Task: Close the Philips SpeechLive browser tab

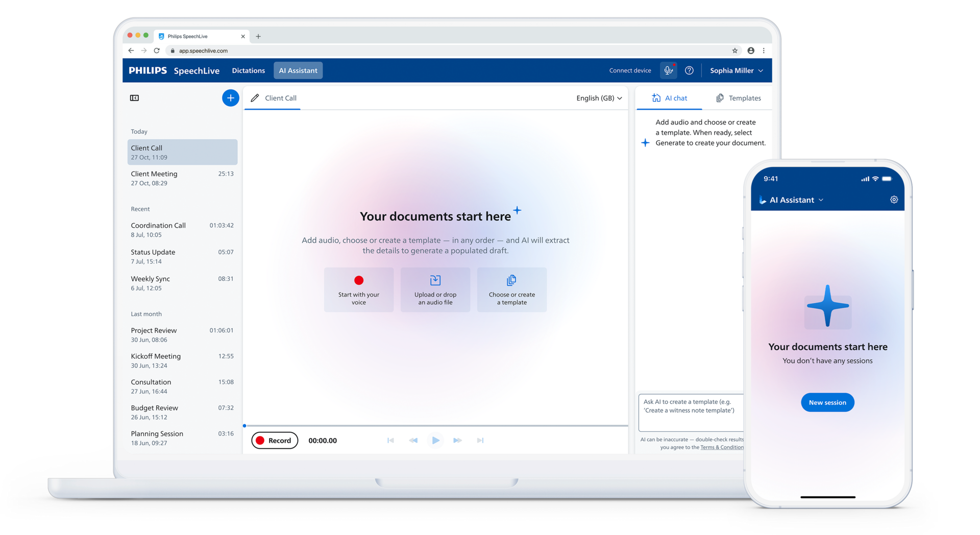Action: pos(243,36)
